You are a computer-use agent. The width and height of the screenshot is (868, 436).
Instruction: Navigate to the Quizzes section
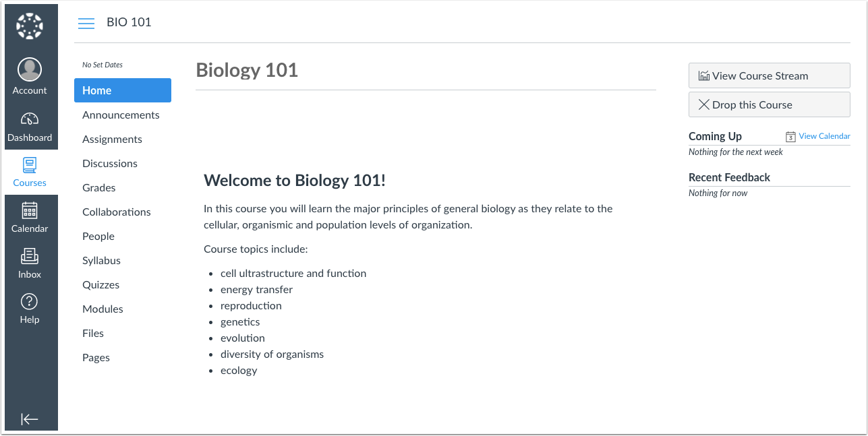[100, 284]
